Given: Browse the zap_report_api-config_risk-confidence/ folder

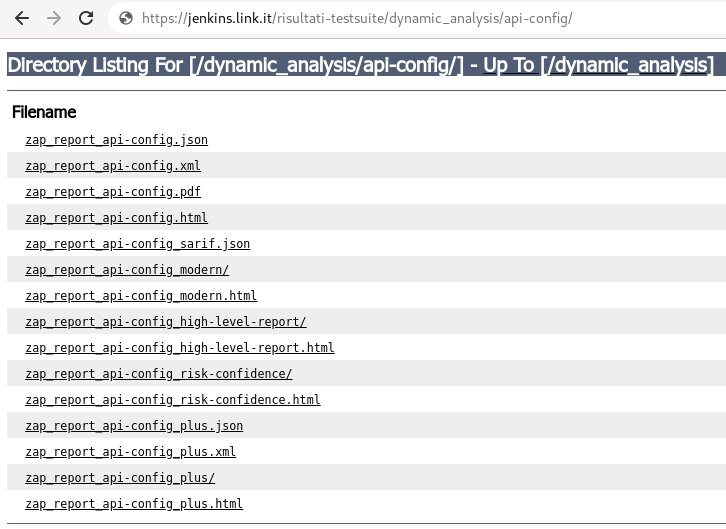Looking at the screenshot, I should point(159,373).
